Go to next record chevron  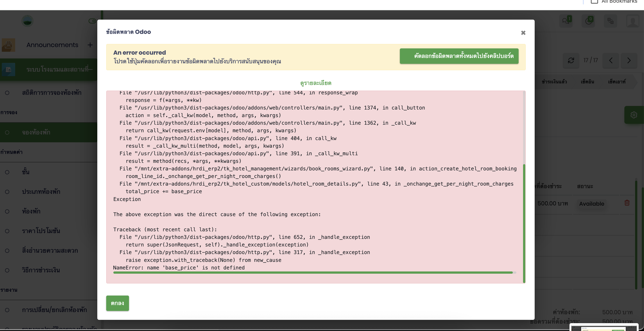pos(629,60)
